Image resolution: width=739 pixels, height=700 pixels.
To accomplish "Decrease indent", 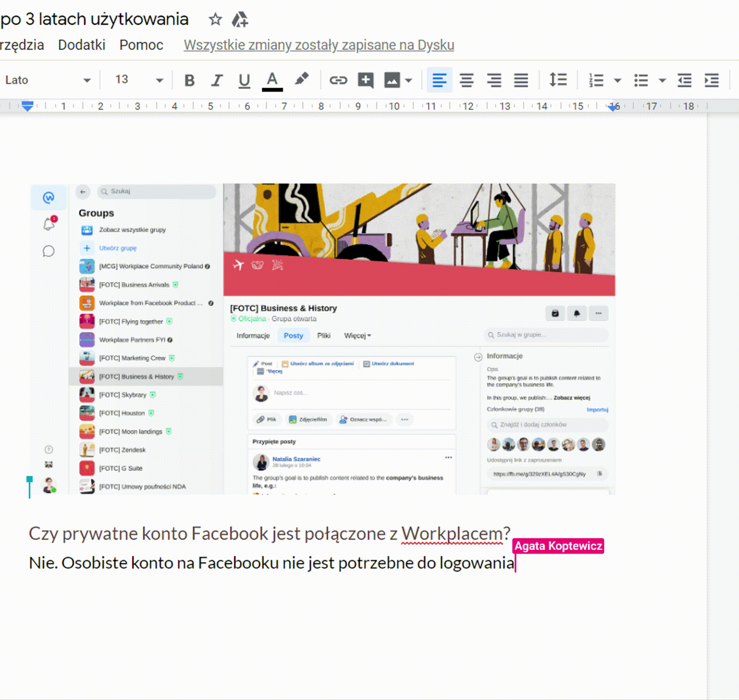I will (684, 80).
